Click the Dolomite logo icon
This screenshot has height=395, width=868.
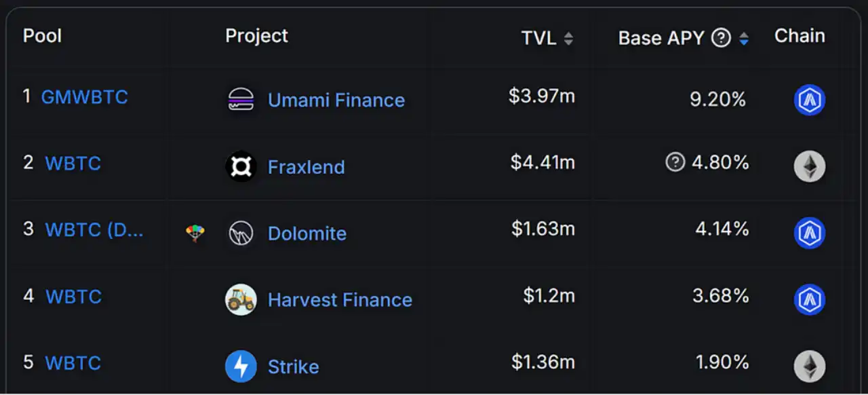[241, 233]
